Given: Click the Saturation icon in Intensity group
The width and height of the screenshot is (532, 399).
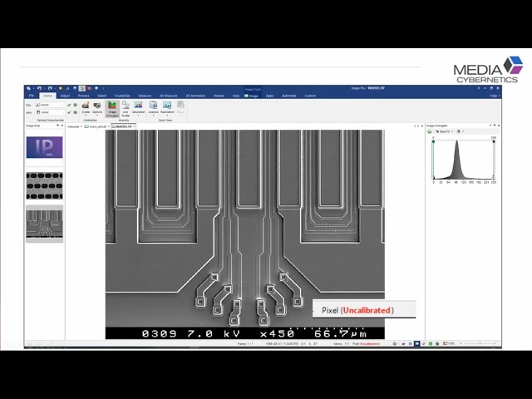Looking at the screenshot, I should [139, 108].
